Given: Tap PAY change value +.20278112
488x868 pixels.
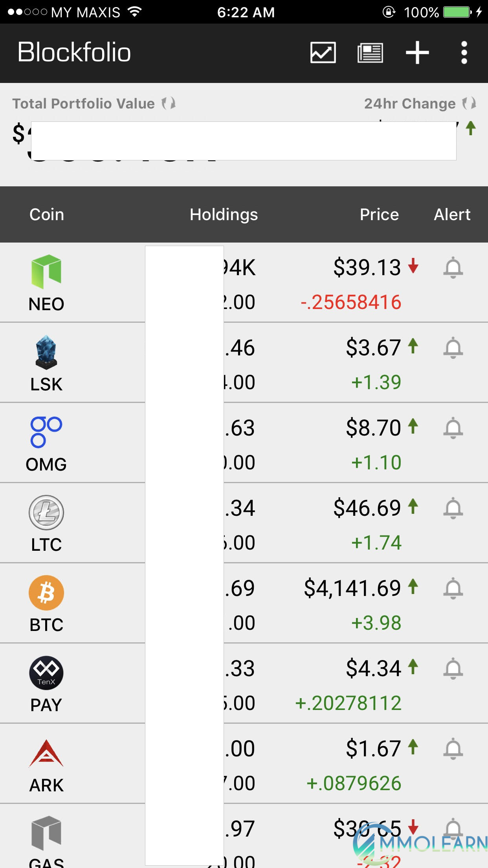Looking at the screenshot, I should (348, 703).
